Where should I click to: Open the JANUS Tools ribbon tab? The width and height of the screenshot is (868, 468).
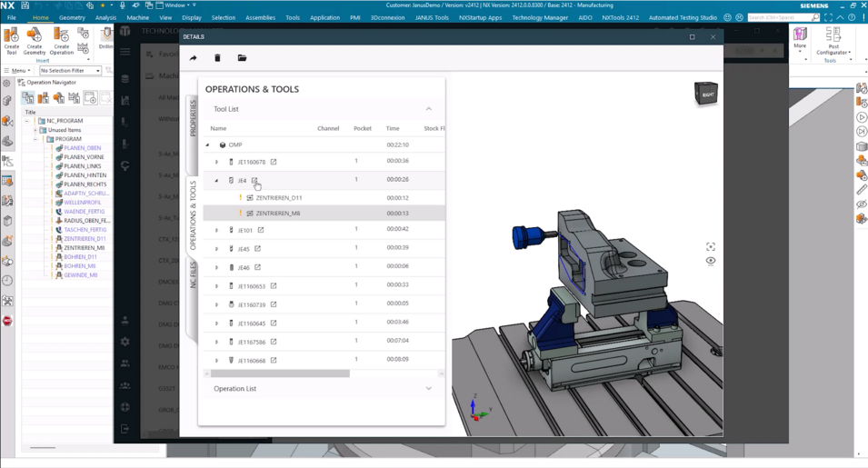pos(432,17)
